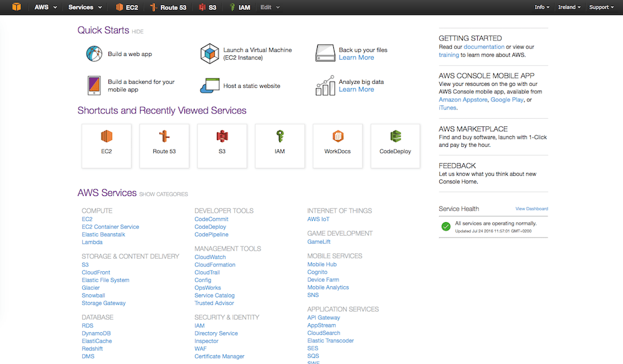The width and height of the screenshot is (623, 364).
Task: Open the AWS IoT service link
Action: [x=318, y=219]
